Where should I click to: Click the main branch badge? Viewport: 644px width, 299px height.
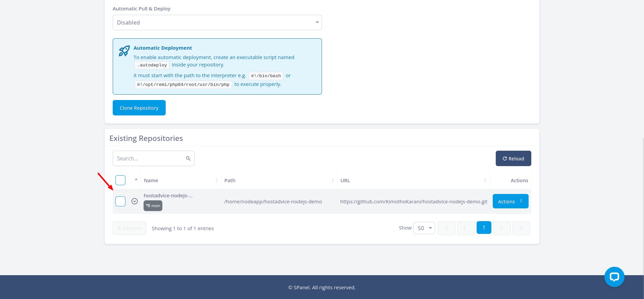pyautogui.click(x=153, y=206)
